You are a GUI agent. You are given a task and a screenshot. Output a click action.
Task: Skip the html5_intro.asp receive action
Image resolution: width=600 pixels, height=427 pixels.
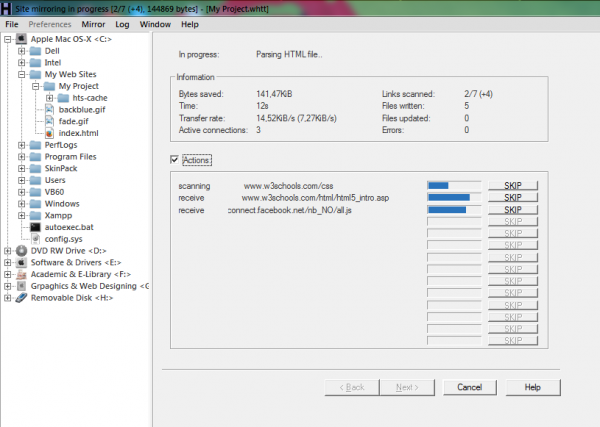click(x=513, y=197)
